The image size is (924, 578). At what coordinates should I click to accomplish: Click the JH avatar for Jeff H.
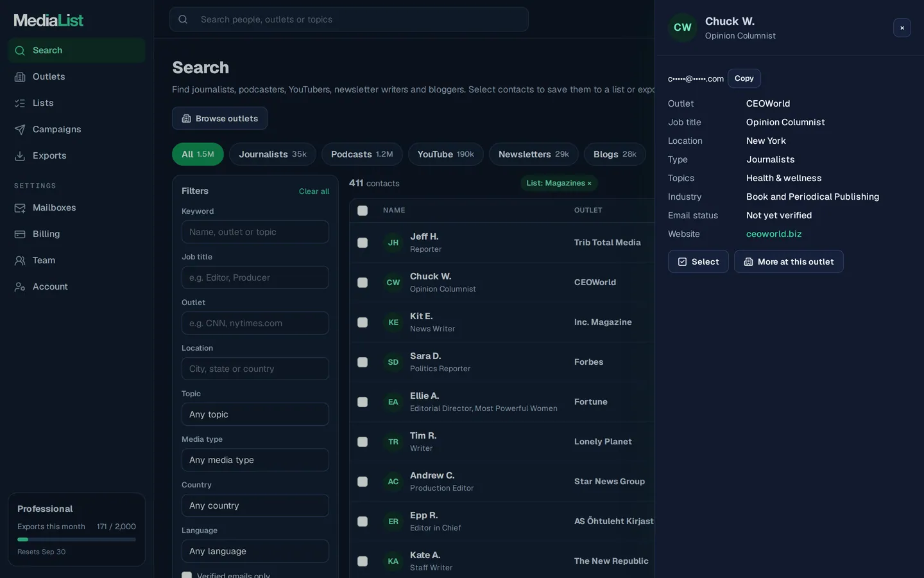coord(393,243)
